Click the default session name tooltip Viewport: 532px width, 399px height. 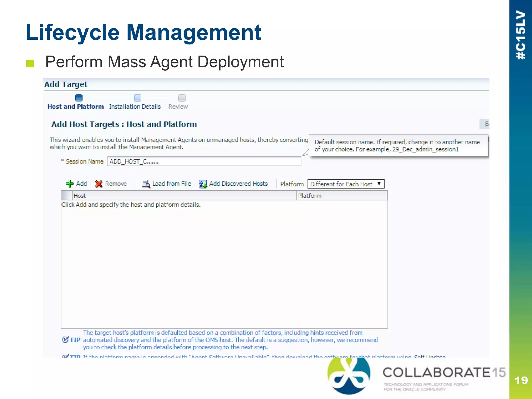(x=398, y=145)
